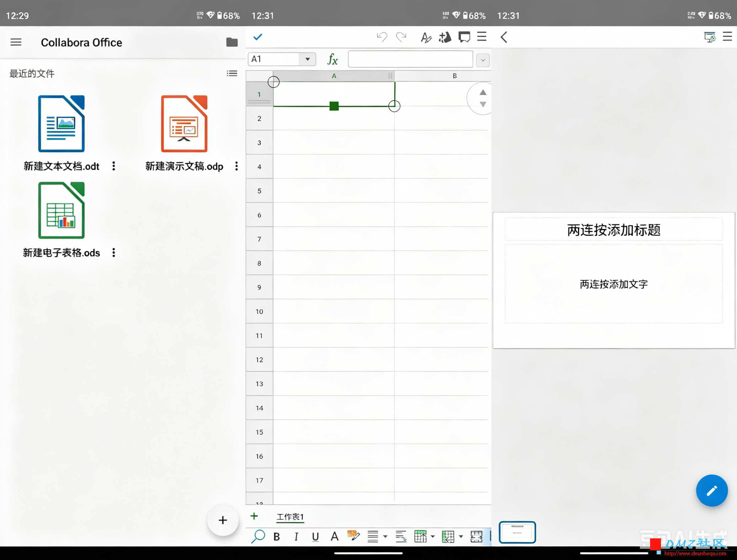Click the merge cells icon

coord(476,537)
